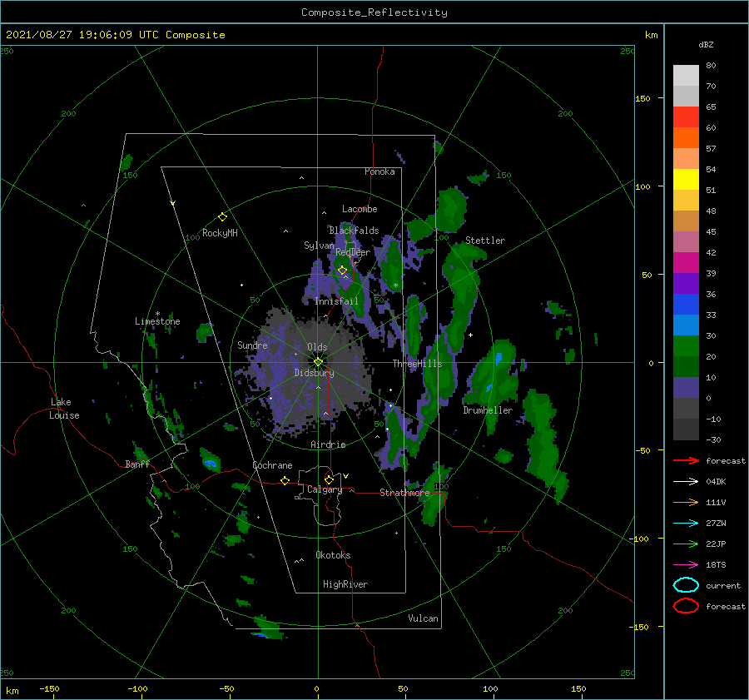Click the Stettler city label
Image resolution: width=749 pixels, height=700 pixels.
point(485,241)
